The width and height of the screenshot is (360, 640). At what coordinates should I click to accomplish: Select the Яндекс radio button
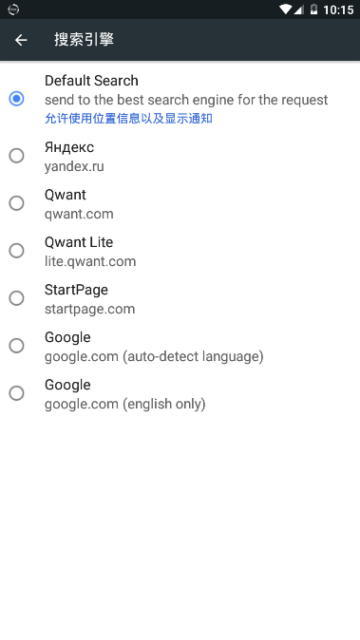(x=17, y=156)
